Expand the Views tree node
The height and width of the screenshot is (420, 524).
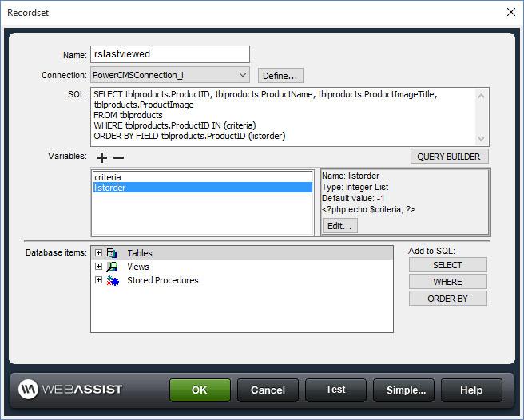click(98, 267)
